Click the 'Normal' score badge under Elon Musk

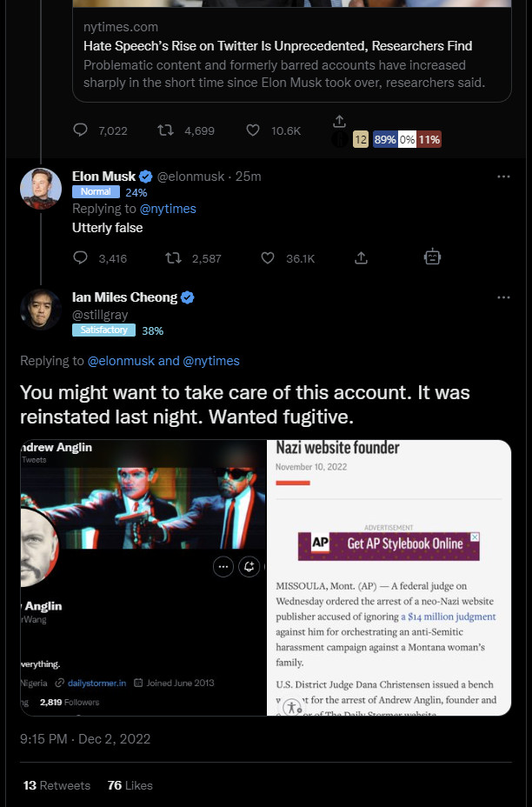pos(96,192)
